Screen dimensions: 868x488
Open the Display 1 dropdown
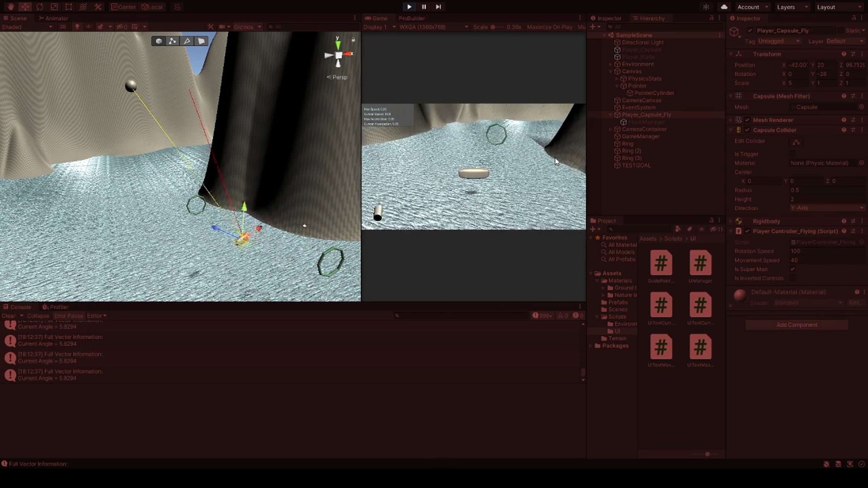[x=379, y=27]
